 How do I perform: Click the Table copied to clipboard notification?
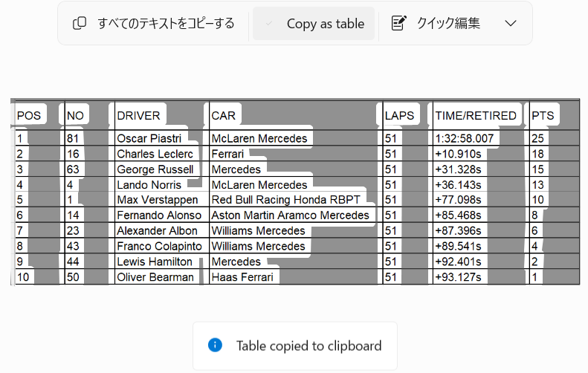point(295,346)
